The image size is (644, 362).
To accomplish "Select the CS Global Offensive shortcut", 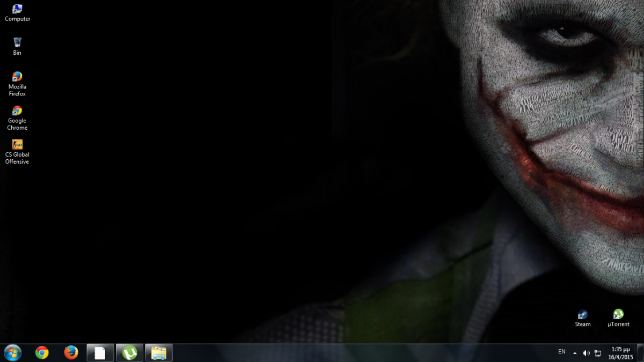I will pos(17,152).
